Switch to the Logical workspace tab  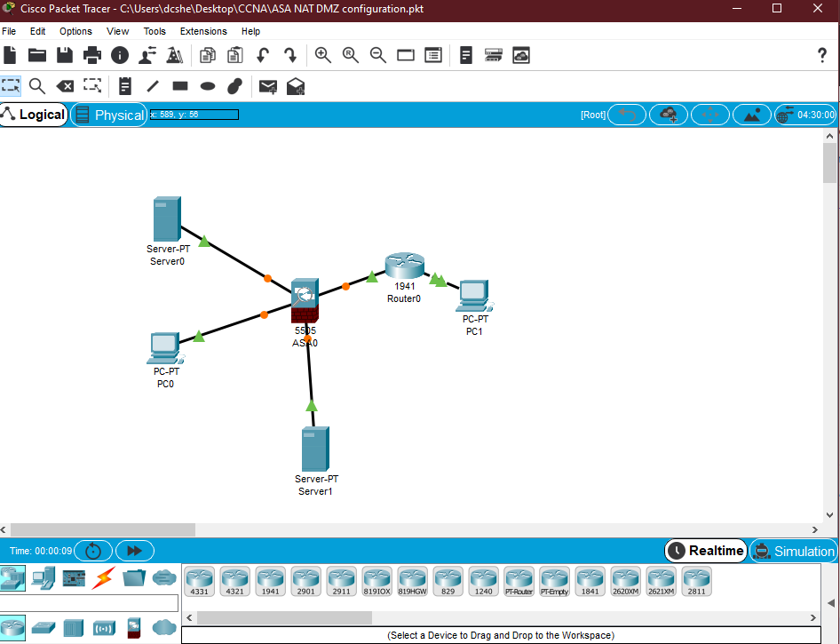tap(35, 115)
